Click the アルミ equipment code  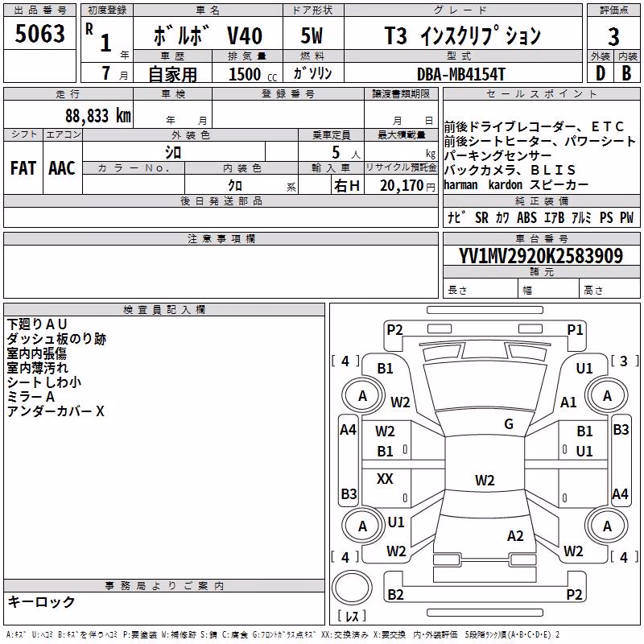pos(581,217)
